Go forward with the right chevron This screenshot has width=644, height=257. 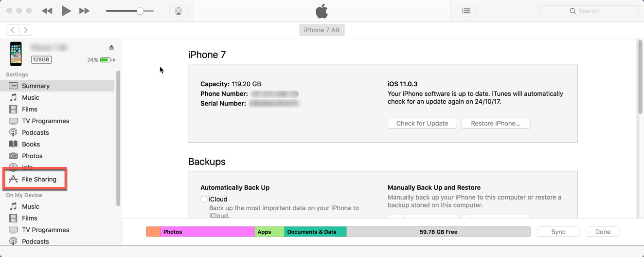tap(26, 30)
